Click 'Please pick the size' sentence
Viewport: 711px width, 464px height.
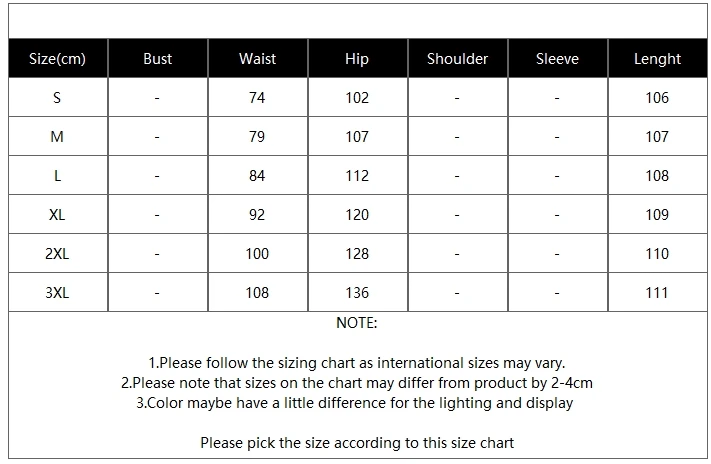(x=357, y=443)
